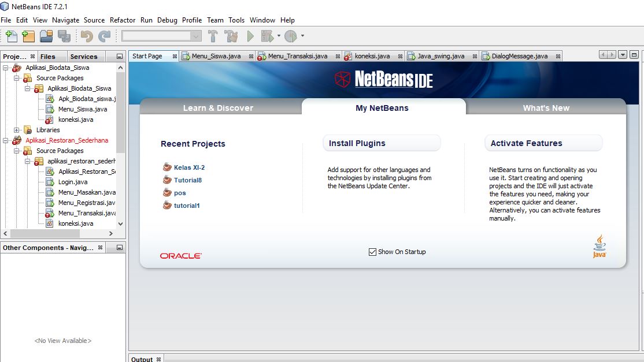The height and width of the screenshot is (362, 644).
Task: Click the New Project toolbar icon
Action: [28, 36]
